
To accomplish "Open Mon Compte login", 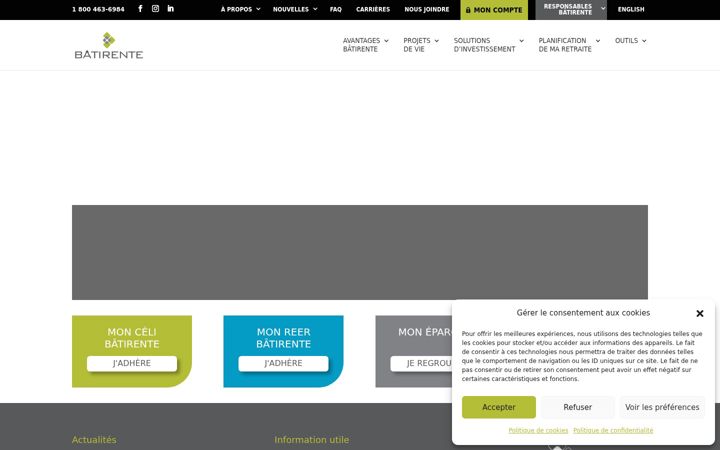I will [494, 10].
